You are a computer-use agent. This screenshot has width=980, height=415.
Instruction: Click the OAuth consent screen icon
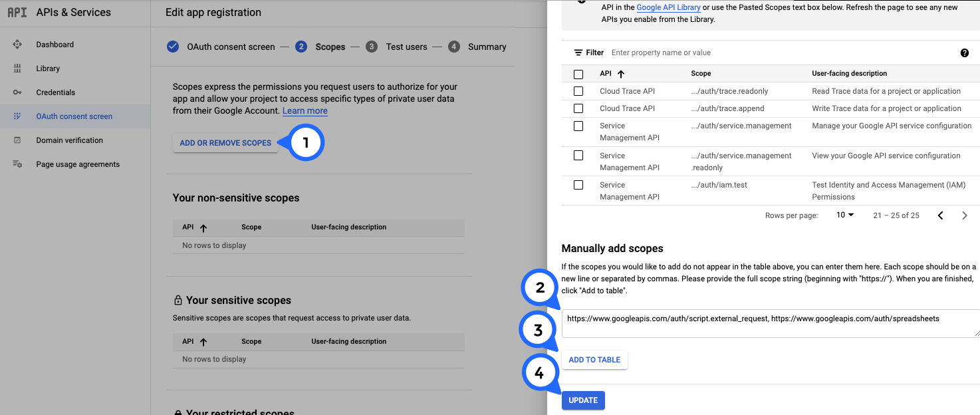click(17, 116)
